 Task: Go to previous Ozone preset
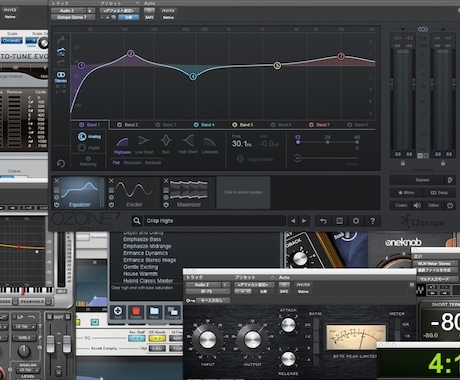coord(293,221)
